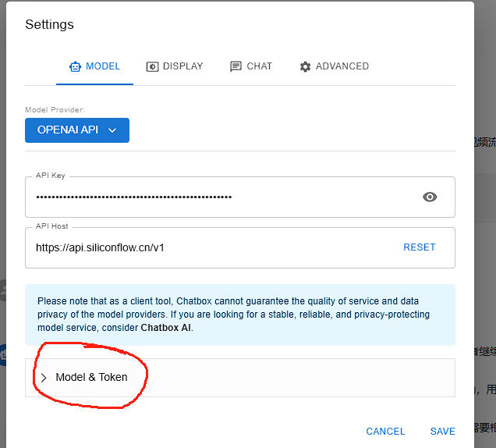496x448 pixels.
Task: Cancel the settings dialog
Action: (385, 432)
